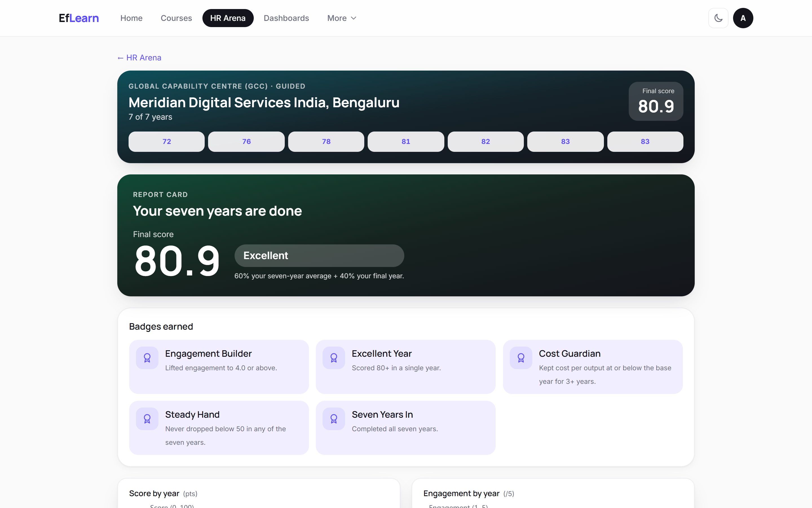Image resolution: width=812 pixels, height=508 pixels.
Task: Click the 'Steady Hand' badge title
Action: coord(192,415)
